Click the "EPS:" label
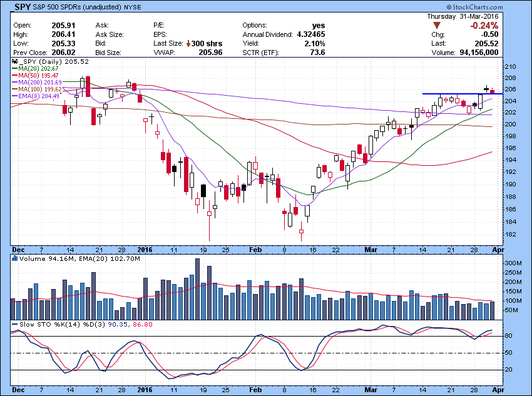 (x=160, y=34)
